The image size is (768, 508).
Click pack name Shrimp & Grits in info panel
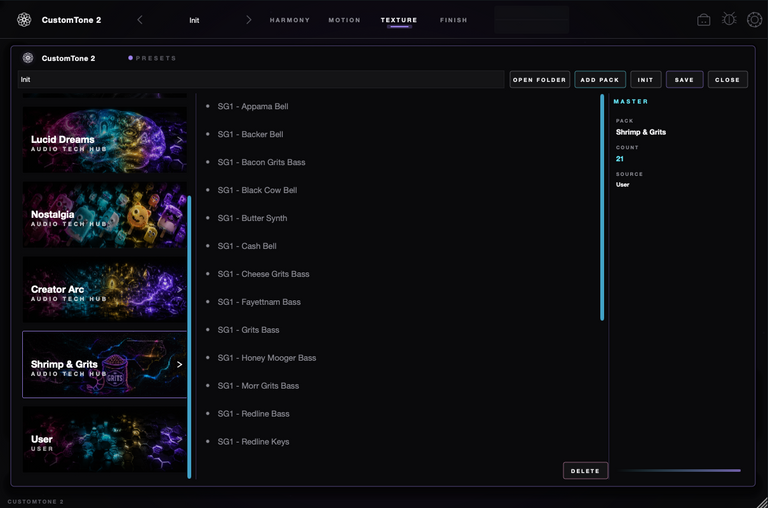tap(641, 132)
